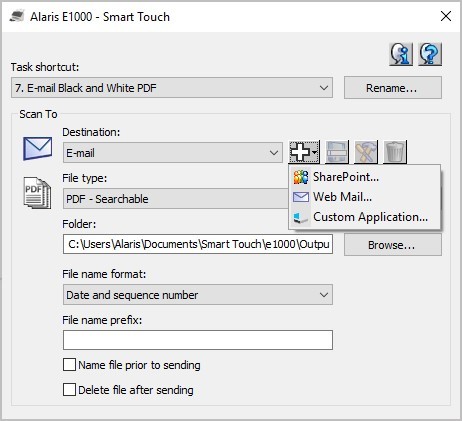Click the save destination floppy disk icon
This screenshot has height=421, width=462.
pyautogui.click(x=337, y=152)
